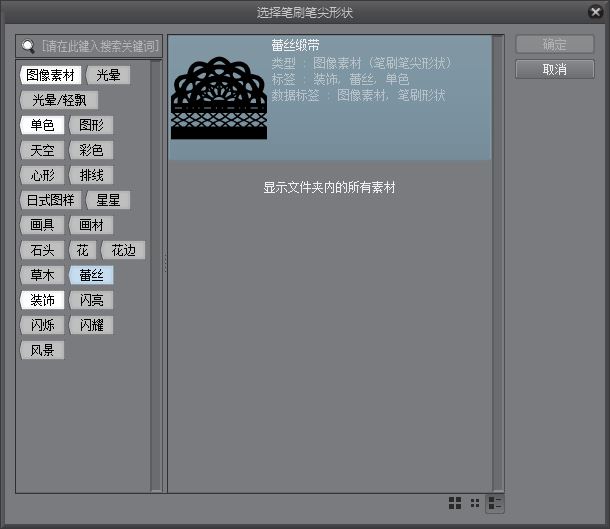The width and height of the screenshot is (610, 529).
Task: Toggle the 彩色 tag filter
Action: tap(91, 150)
